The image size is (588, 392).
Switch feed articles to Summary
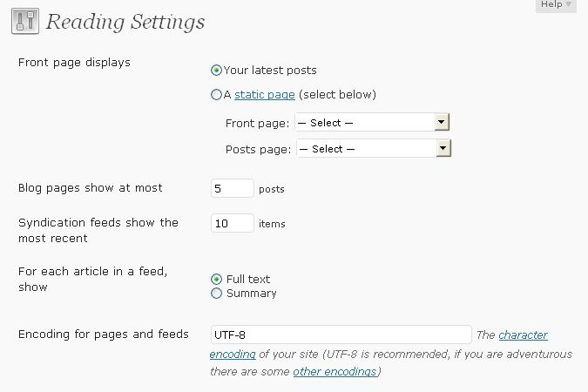pos(217,294)
